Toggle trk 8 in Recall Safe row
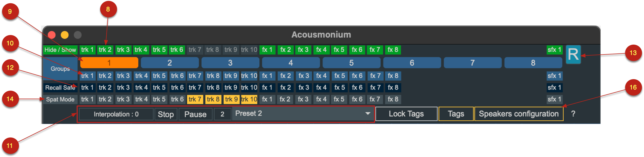Screen dimensions: 644x157 tap(213, 88)
